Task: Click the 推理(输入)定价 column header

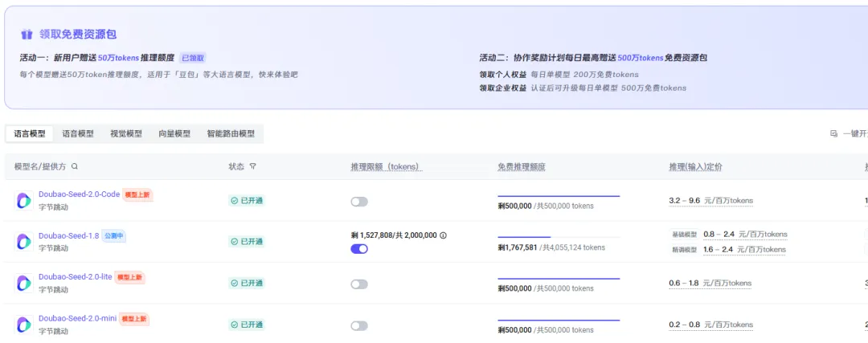Action: pos(695,166)
